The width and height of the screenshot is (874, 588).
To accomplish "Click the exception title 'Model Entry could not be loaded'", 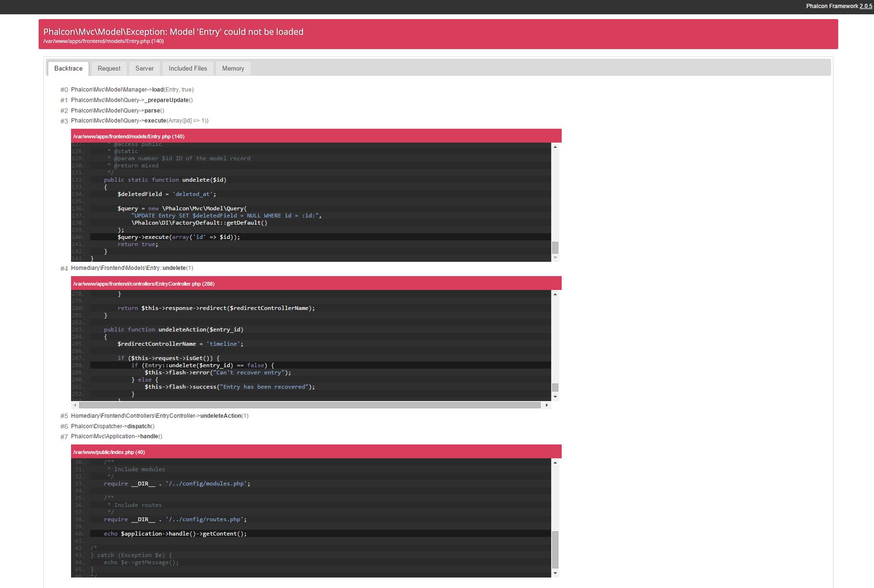I will click(x=174, y=31).
